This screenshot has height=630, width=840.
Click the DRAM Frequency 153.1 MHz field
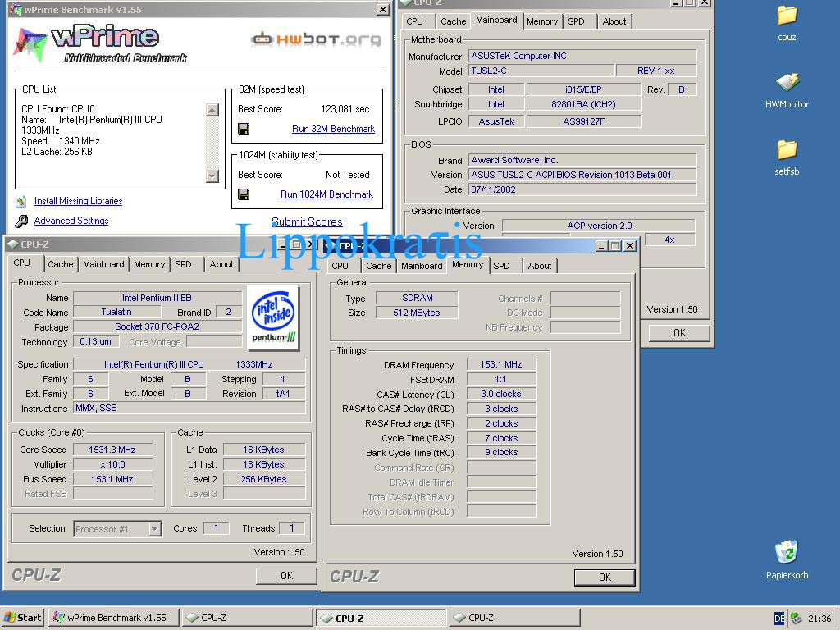(501, 364)
